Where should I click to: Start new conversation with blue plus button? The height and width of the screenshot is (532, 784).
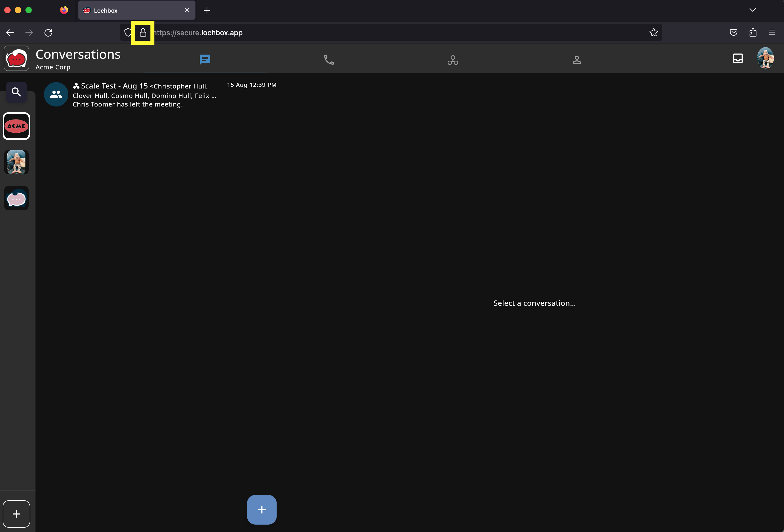[261, 509]
